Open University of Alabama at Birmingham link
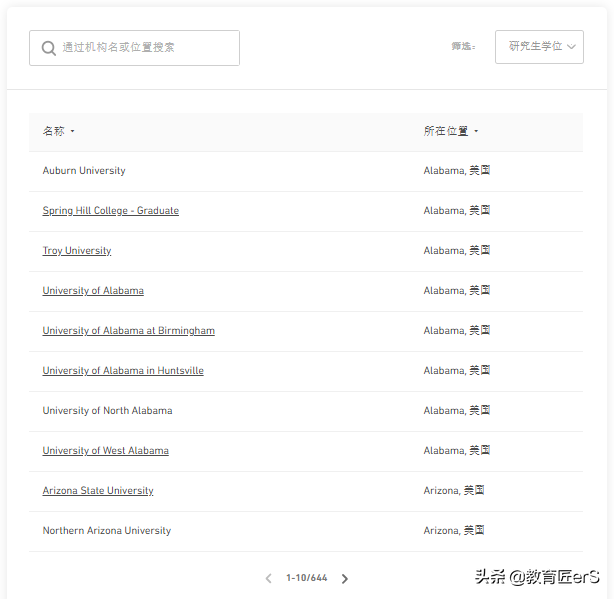 tap(128, 330)
